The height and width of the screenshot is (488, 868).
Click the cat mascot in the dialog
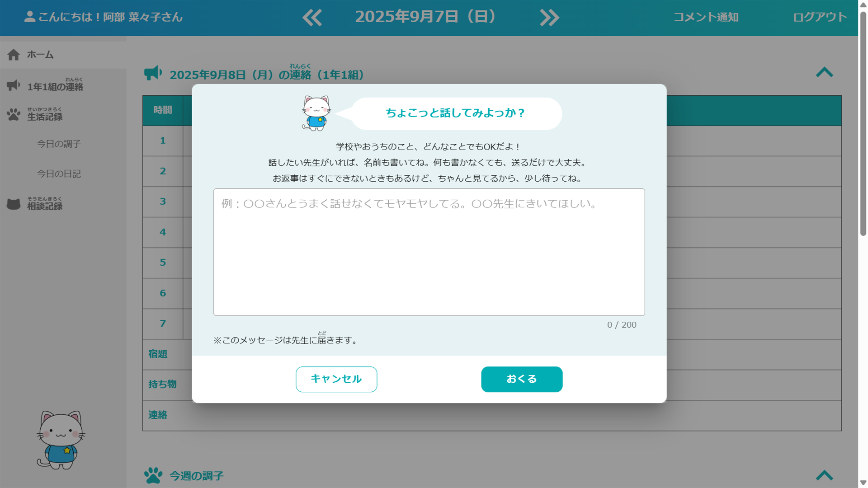[x=316, y=113]
